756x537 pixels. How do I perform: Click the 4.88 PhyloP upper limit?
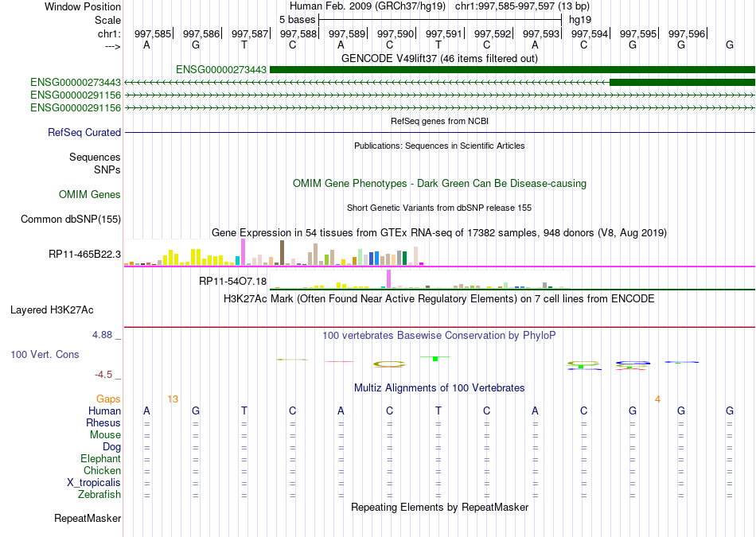(102, 335)
